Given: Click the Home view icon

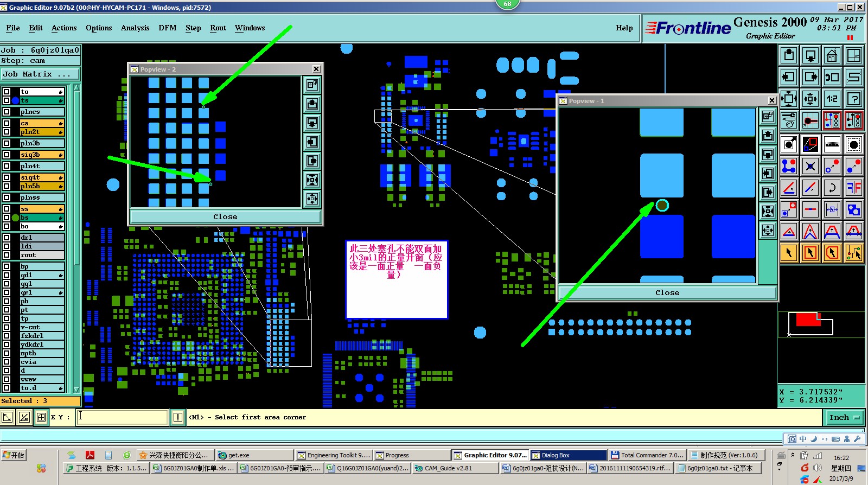Looking at the screenshot, I should 832,55.
